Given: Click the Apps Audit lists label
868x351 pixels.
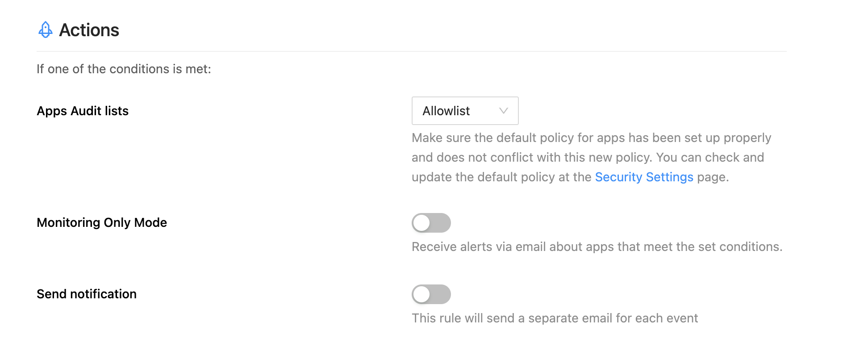Looking at the screenshot, I should (x=83, y=111).
